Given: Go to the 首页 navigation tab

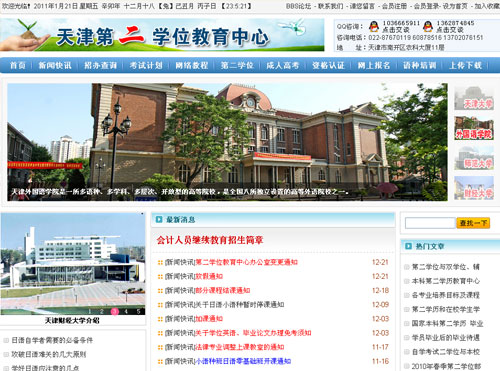Looking at the screenshot, I should [18, 65].
